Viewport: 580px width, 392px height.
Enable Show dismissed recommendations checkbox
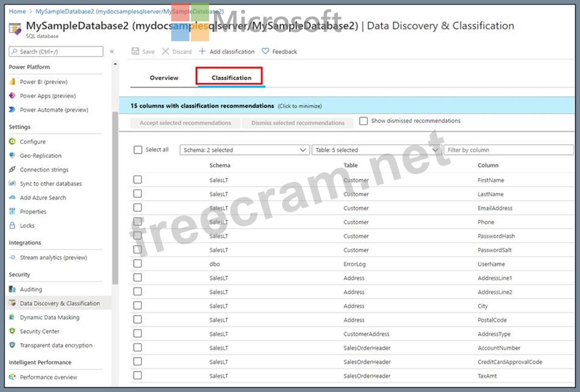click(x=363, y=121)
